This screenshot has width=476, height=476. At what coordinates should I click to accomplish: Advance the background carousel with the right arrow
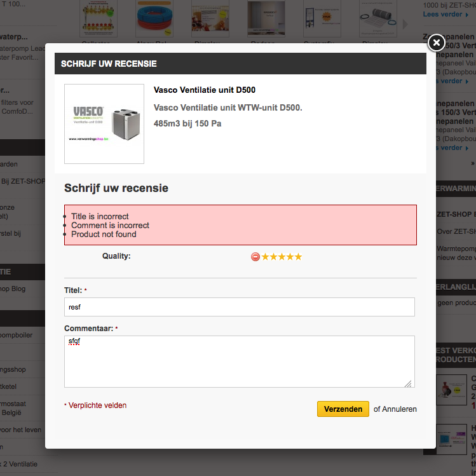point(405,24)
